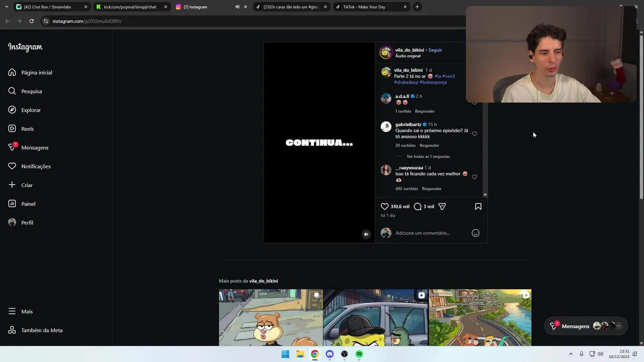Open the Sandy squirrel post thumbnail
Image resolution: width=644 pixels, height=362 pixels.
[271, 317]
